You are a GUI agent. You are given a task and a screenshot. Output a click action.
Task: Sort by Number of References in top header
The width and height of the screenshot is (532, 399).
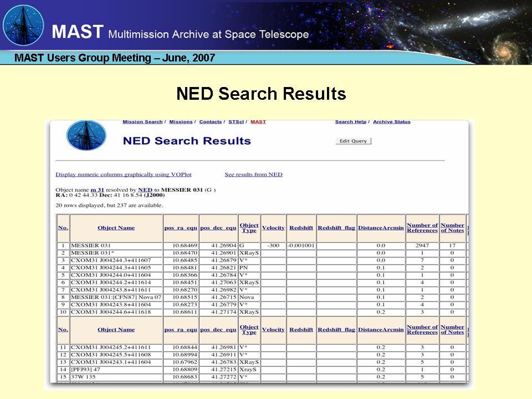click(422, 228)
